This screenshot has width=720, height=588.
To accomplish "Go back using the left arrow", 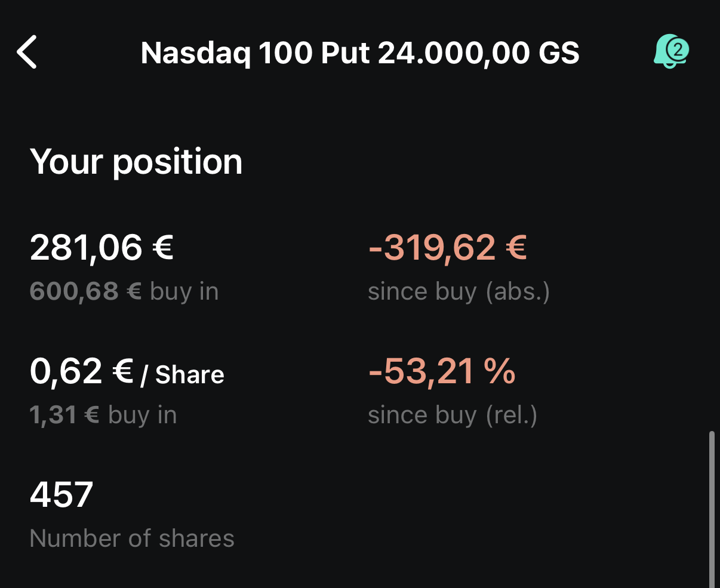I will (27, 53).
